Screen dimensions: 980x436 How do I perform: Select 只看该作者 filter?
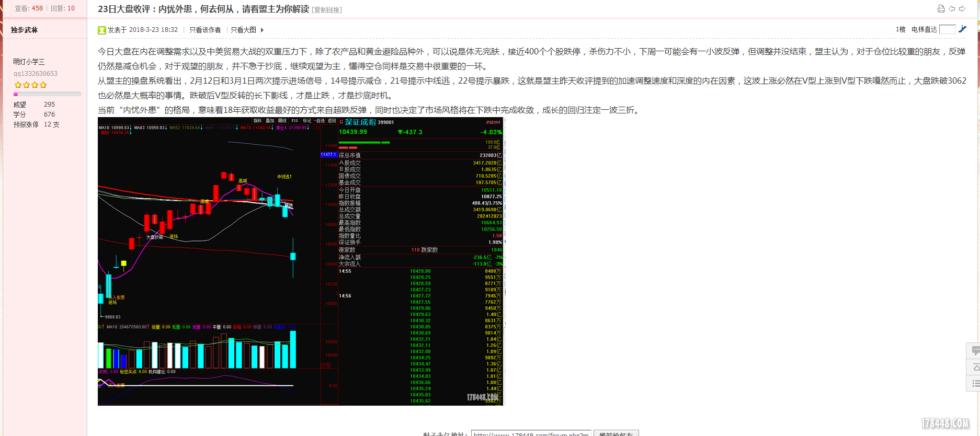205,30
